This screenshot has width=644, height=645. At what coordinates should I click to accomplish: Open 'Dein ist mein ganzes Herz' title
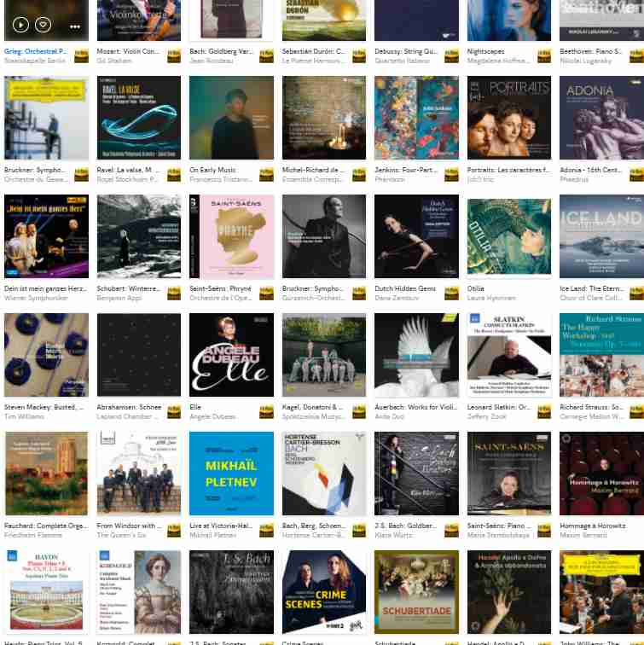click(x=46, y=288)
